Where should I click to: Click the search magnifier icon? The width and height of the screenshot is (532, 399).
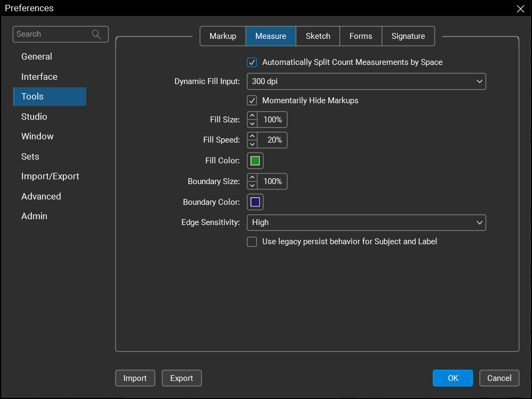coord(96,34)
